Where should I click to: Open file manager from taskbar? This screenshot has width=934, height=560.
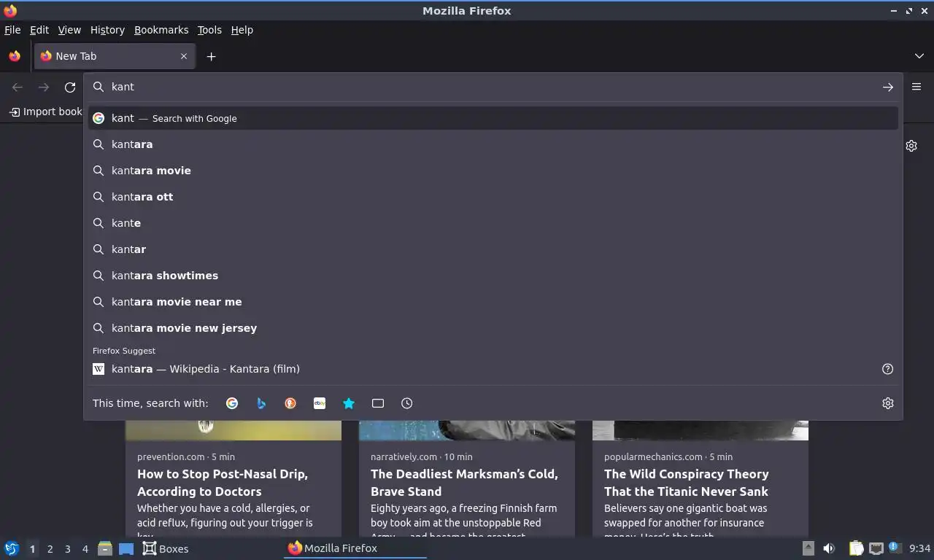click(105, 548)
